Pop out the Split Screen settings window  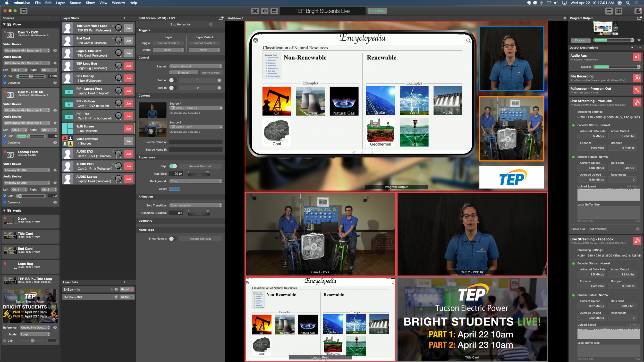(221, 18)
